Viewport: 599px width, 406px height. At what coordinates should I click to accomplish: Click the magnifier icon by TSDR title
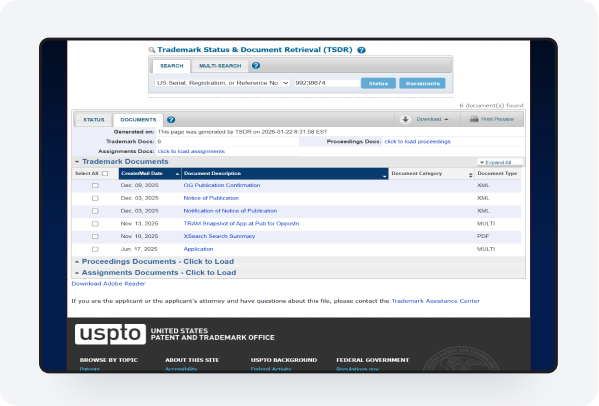pyautogui.click(x=152, y=50)
